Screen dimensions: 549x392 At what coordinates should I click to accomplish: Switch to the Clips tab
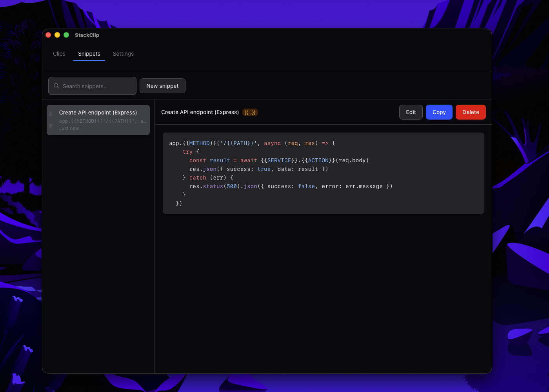point(59,54)
